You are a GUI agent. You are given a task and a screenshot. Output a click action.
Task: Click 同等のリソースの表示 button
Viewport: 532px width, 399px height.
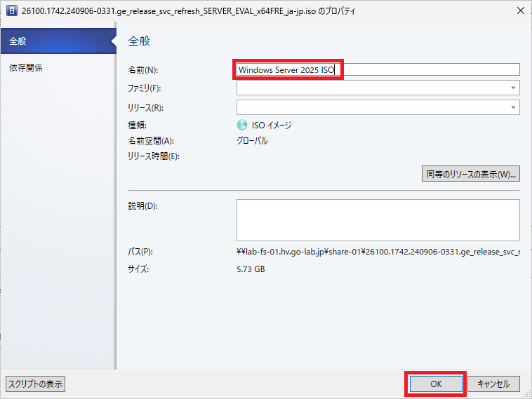[x=471, y=174]
